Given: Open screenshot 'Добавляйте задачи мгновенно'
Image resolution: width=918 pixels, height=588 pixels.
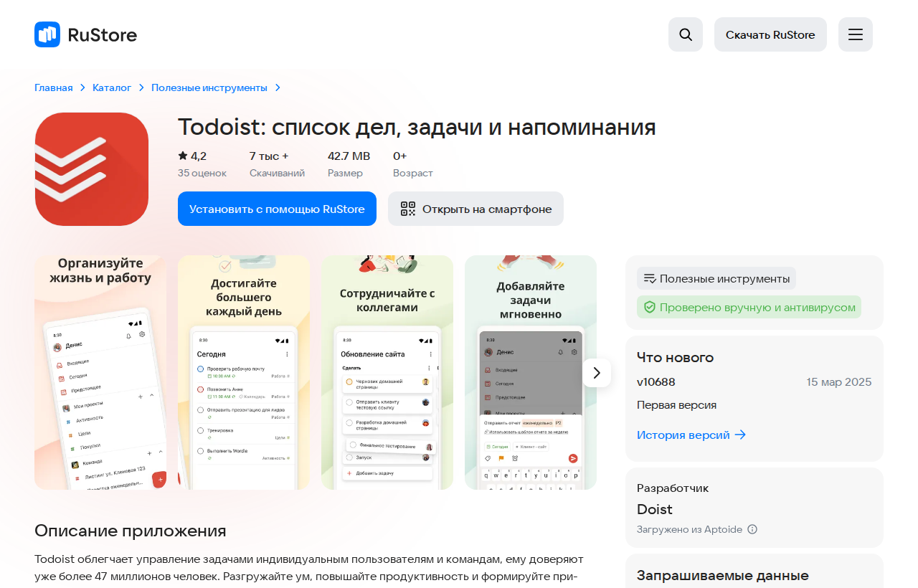Looking at the screenshot, I should [531, 373].
